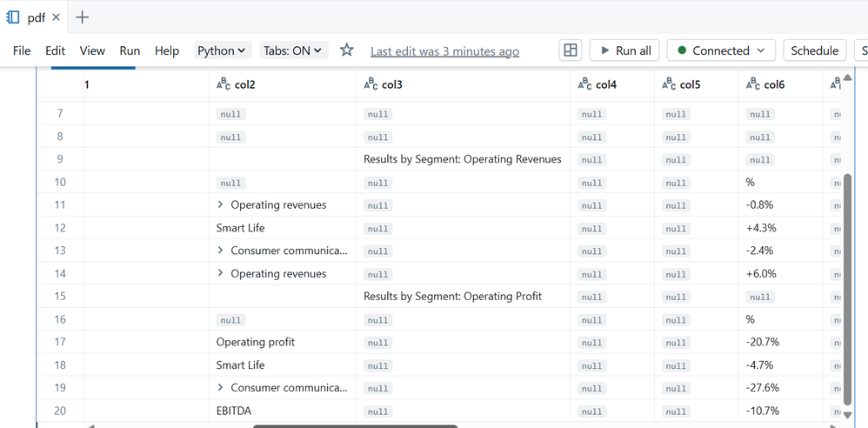This screenshot has height=428, width=868.
Task: Click the string type icon on col2 header
Action: point(224,84)
